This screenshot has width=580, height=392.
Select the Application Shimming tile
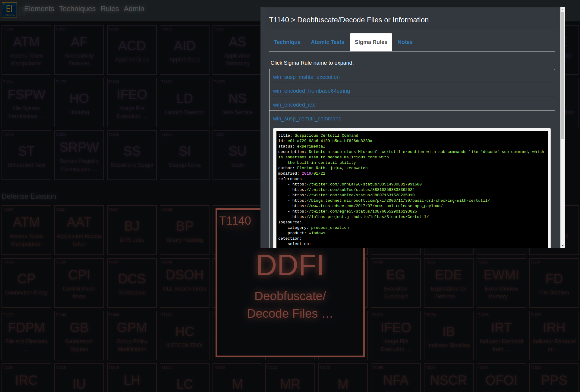(x=237, y=50)
